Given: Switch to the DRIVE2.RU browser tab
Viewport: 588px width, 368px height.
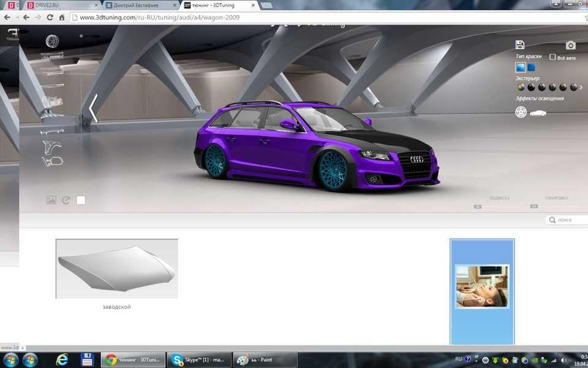Looking at the screenshot, I should (x=63, y=6).
